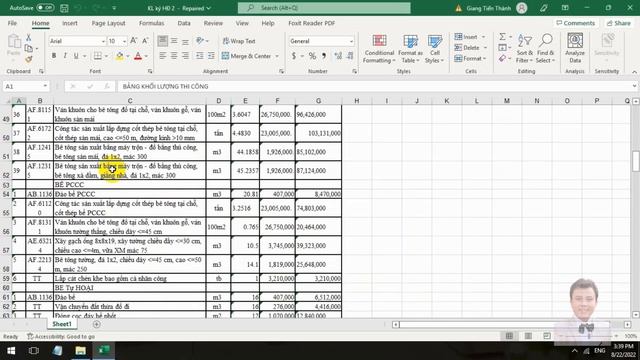Align text to the left
Viewport: 640px width, 360px height.
pyautogui.click(x=162, y=56)
